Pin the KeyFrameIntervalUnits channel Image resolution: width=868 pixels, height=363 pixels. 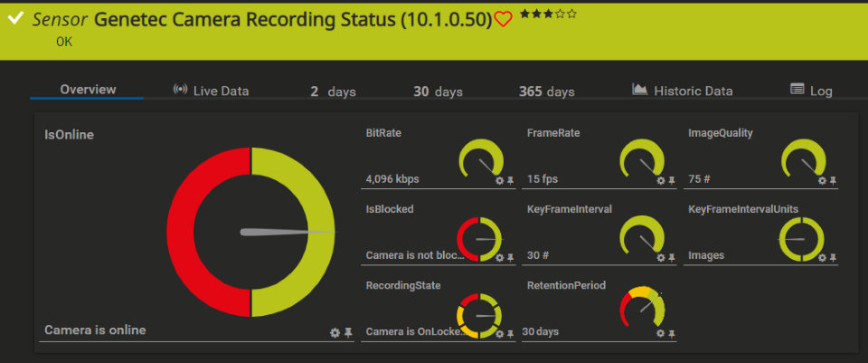tap(833, 258)
